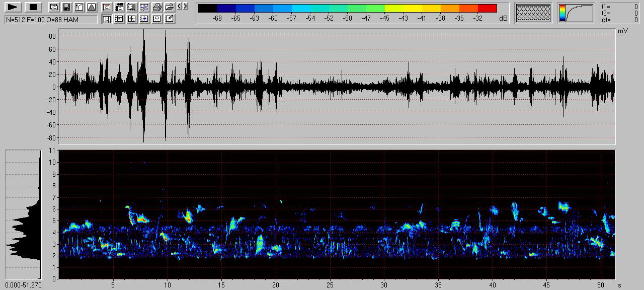Click the bell-shaped curve icon
Viewport: 644px width, 290px height.
91,7
